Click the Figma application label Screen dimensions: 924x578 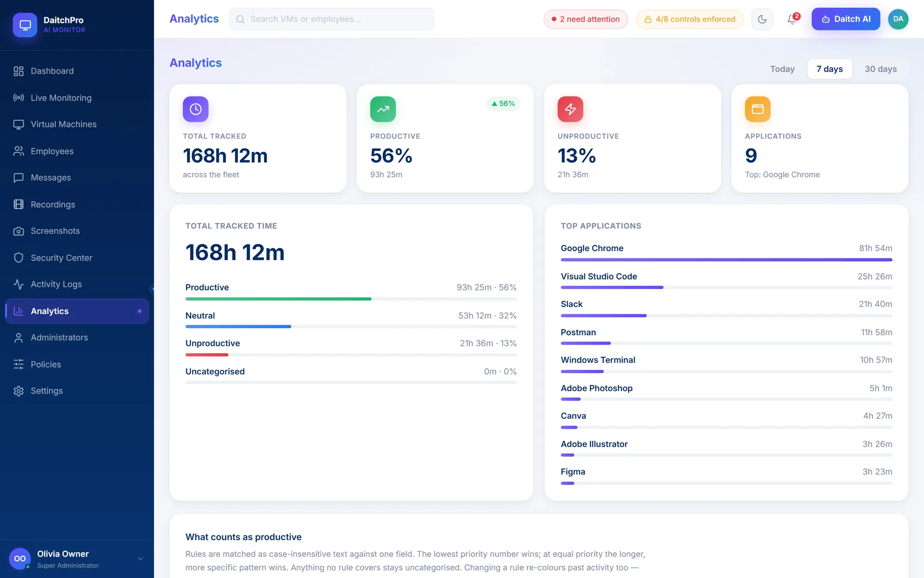(x=573, y=472)
